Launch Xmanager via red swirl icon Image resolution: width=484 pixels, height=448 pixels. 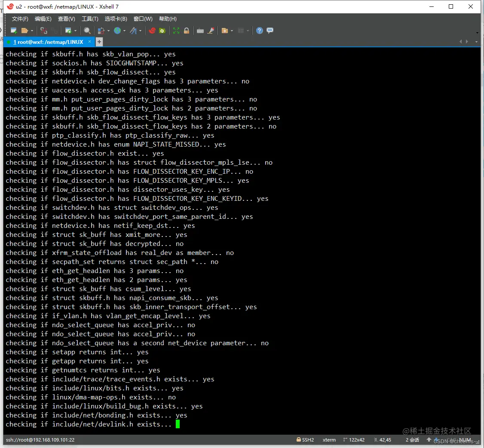click(x=152, y=31)
